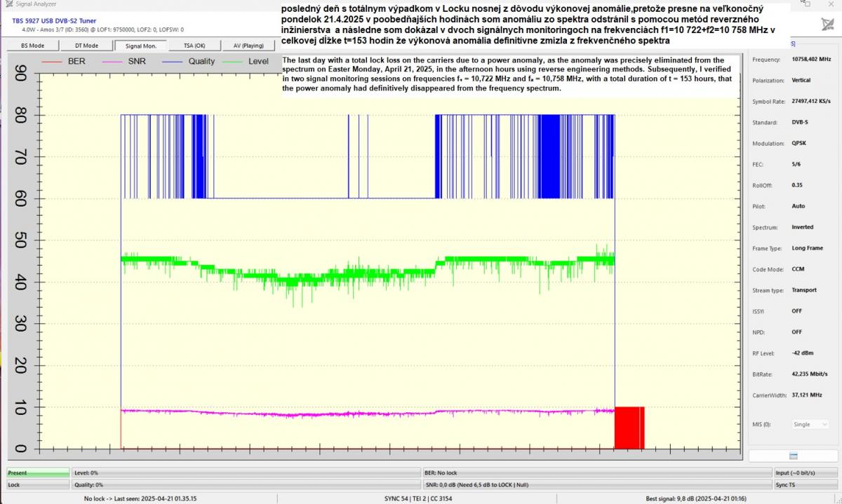Image resolution: width=842 pixels, height=504 pixels.
Task: Click the Lock status indicator
Action: click(38, 484)
